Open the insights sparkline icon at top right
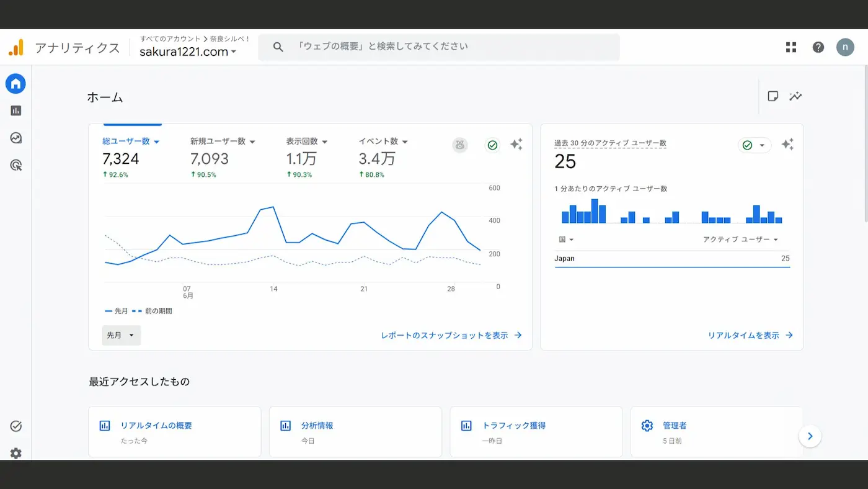The height and width of the screenshot is (489, 868). pos(795,96)
